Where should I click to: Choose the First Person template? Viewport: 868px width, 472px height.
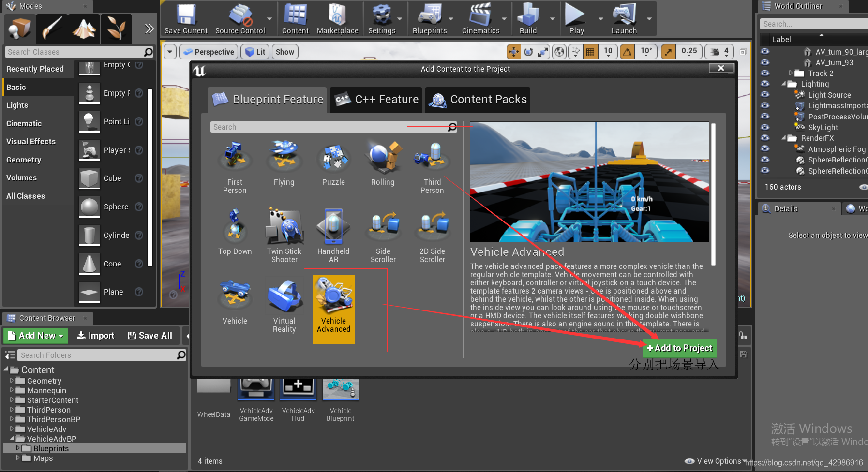tap(235, 167)
